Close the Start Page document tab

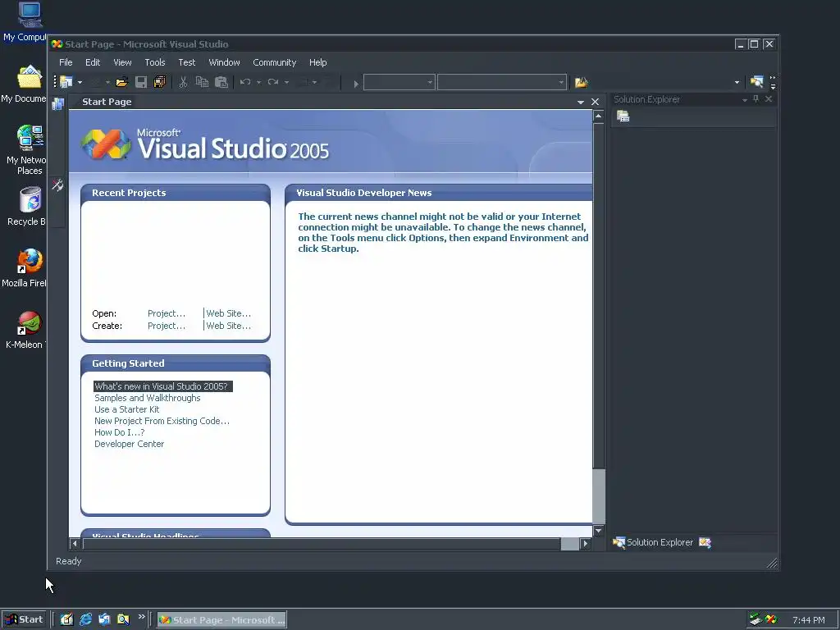(596, 102)
